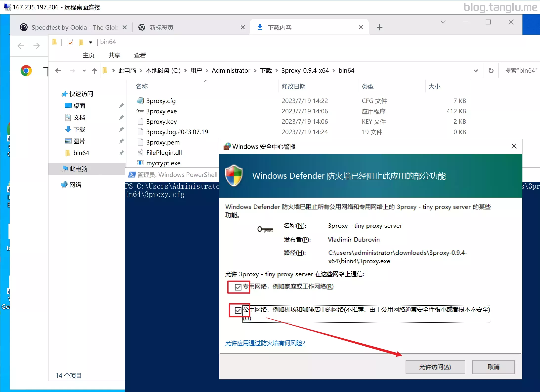
Task: Click Explorer back arrow icon
Action: tap(58, 71)
